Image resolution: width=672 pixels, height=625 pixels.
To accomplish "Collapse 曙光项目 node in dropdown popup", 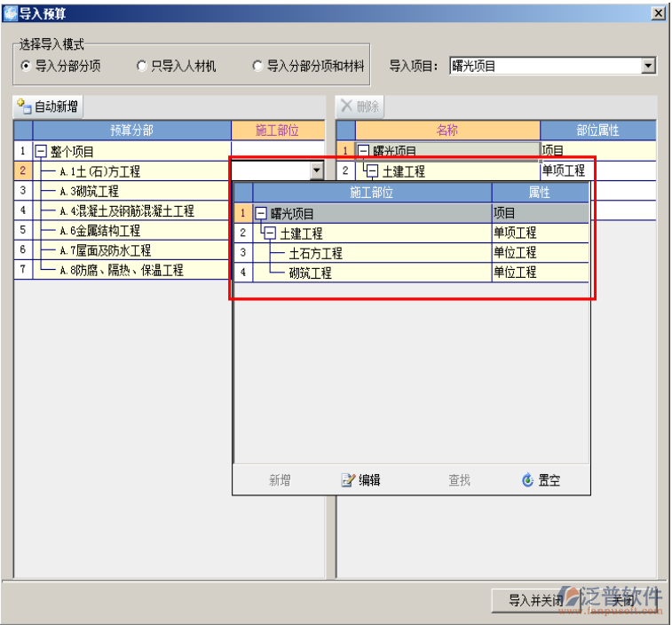I will click(x=261, y=214).
